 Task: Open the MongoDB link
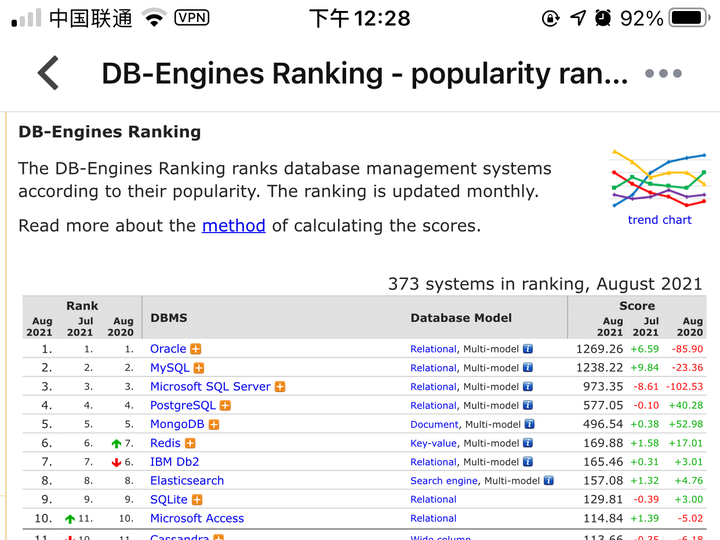(177, 424)
